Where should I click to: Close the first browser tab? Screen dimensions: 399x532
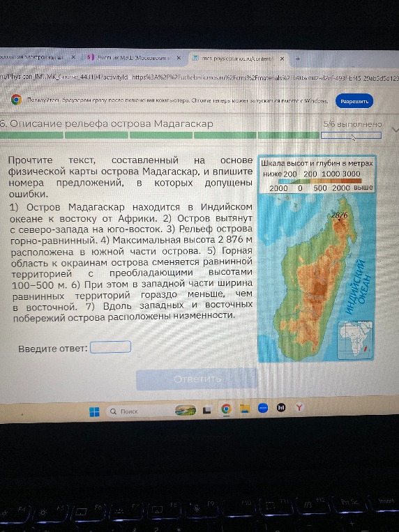click(x=73, y=57)
